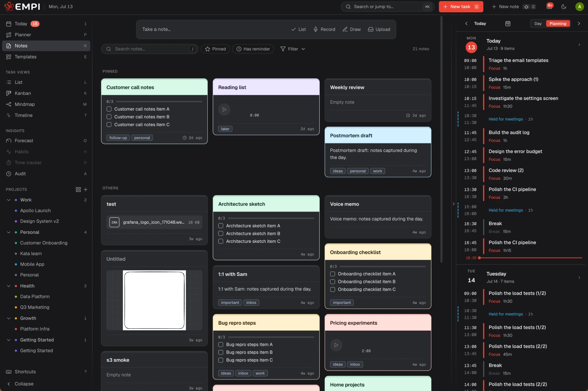Filter notes by Pinned
The height and width of the screenshot is (391, 588).
[x=215, y=49]
